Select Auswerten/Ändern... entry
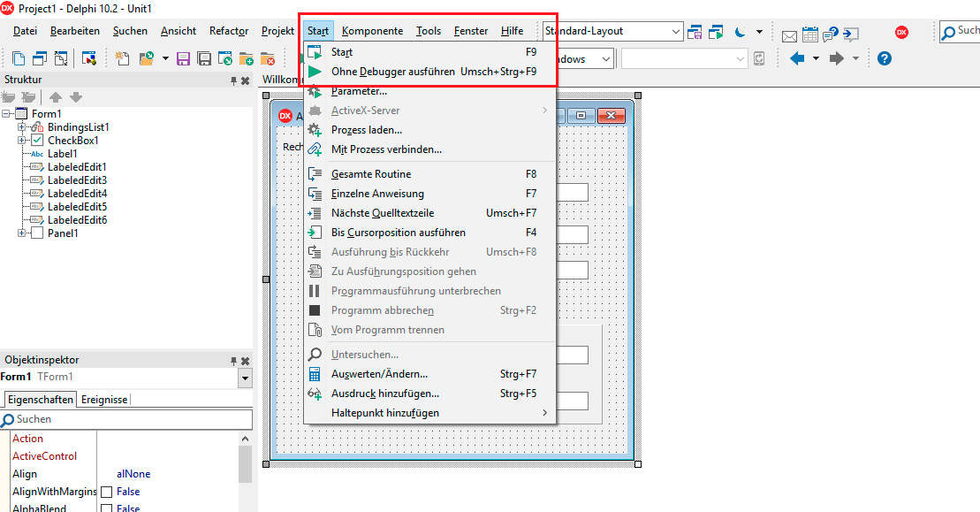This screenshot has height=512, width=980. click(x=430, y=374)
